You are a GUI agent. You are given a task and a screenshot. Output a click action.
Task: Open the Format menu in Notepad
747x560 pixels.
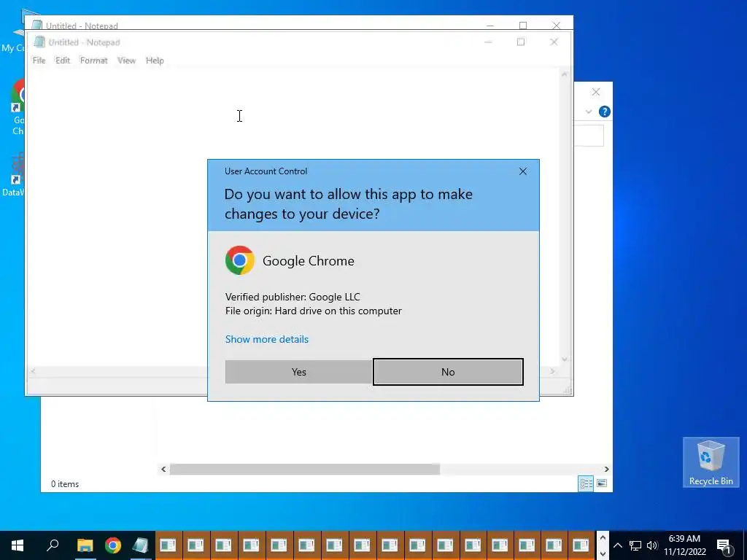[93, 61]
